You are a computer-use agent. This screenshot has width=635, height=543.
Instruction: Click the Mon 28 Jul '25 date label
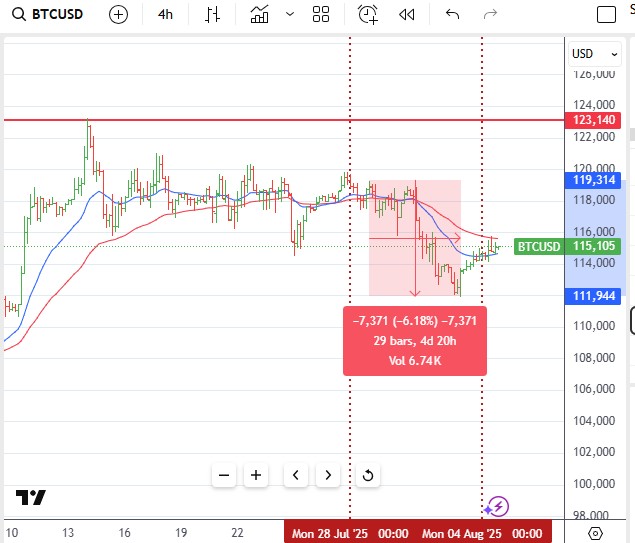pos(350,533)
